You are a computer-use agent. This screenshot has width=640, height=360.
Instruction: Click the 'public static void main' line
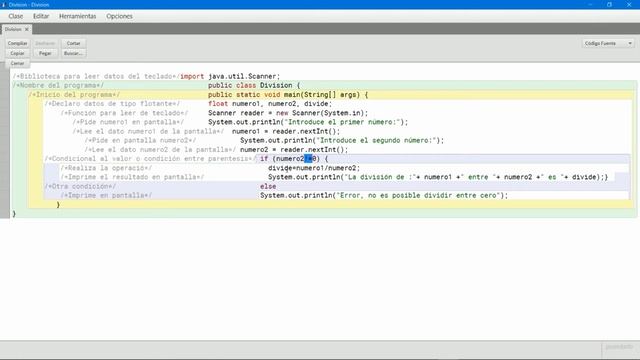pyautogui.click(x=288, y=95)
